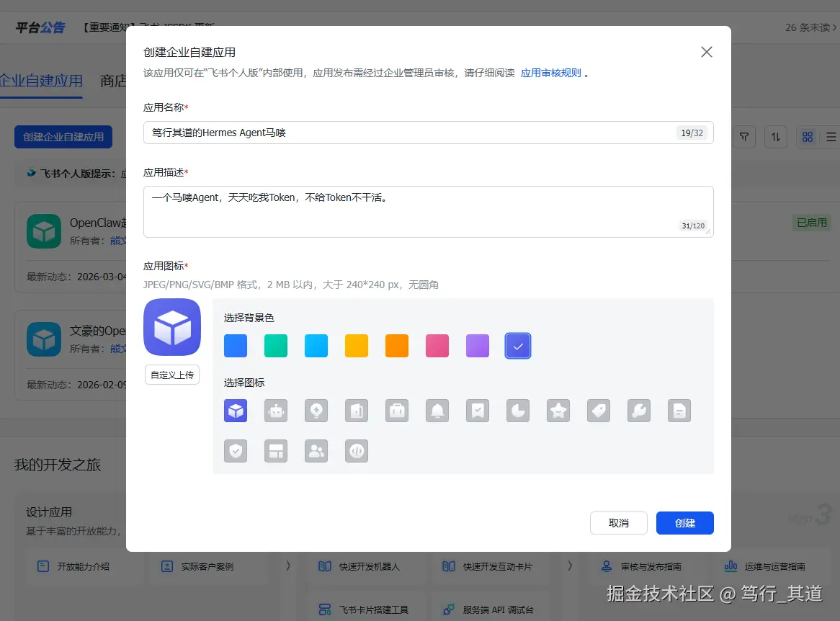Image resolution: width=840 pixels, height=621 pixels.
Task: Open the filter options for apps
Action: [744, 136]
